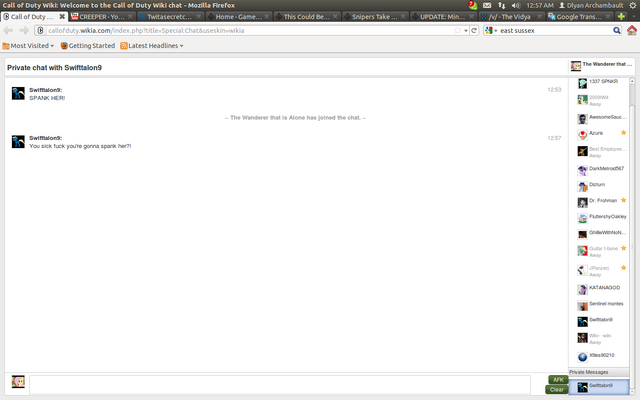Select Guitar t-bone in user list
The height and width of the screenshot is (400, 640).
(602, 251)
